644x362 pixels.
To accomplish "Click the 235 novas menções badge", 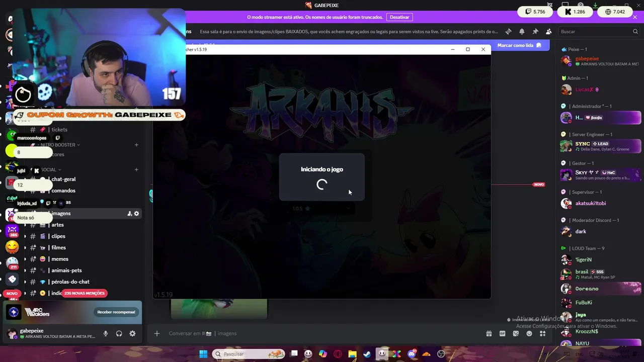I will point(85,293).
